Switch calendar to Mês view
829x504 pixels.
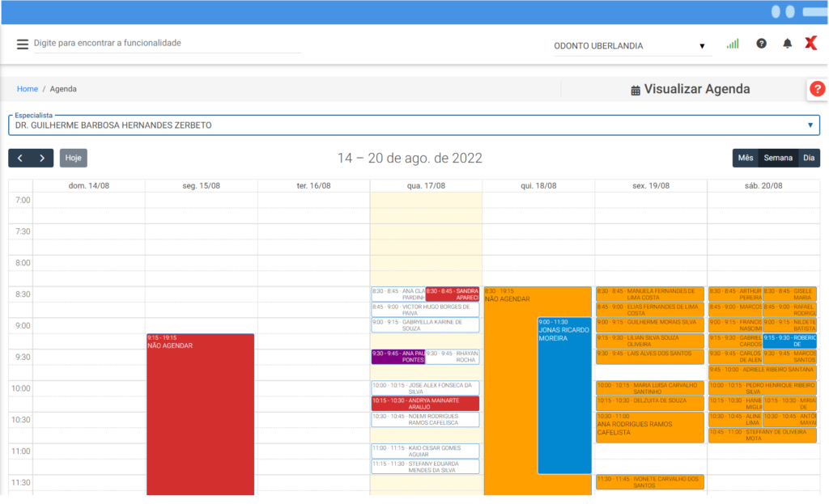745,158
